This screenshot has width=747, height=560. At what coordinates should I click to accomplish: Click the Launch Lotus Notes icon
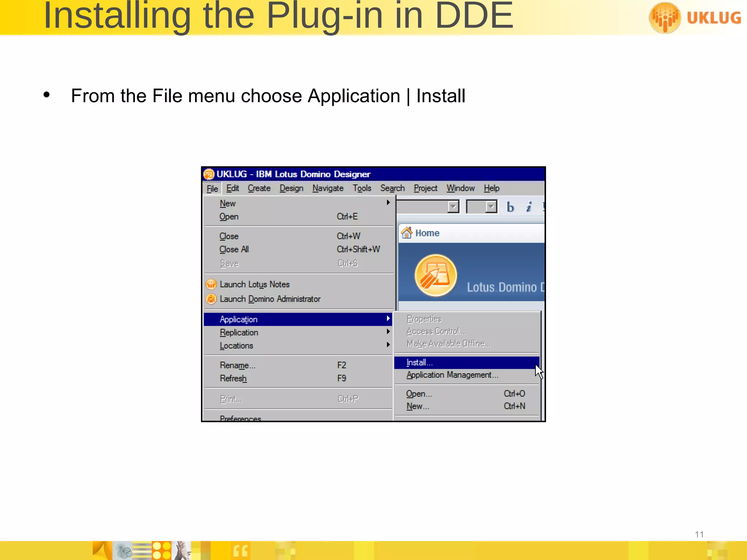(211, 284)
